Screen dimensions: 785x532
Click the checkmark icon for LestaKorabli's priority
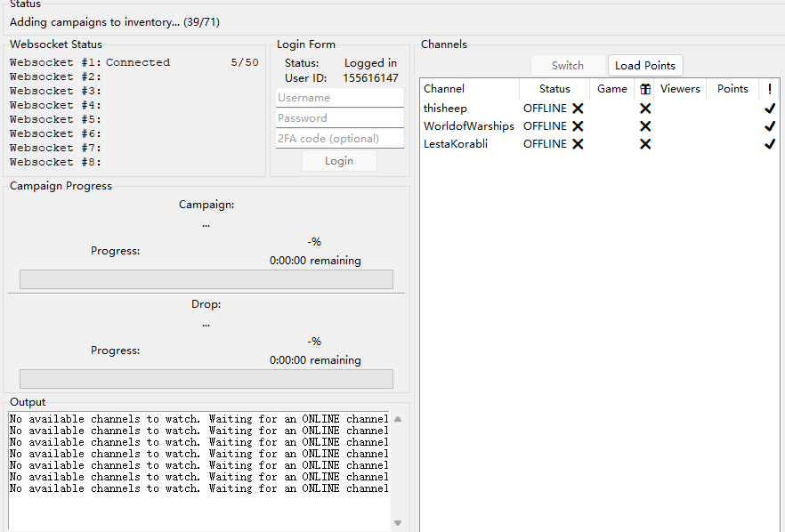(x=770, y=143)
